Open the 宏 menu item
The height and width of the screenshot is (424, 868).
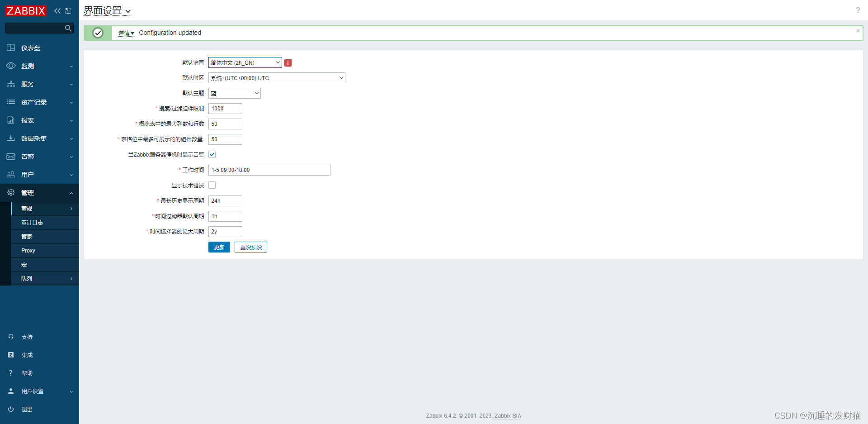tap(45, 265)
